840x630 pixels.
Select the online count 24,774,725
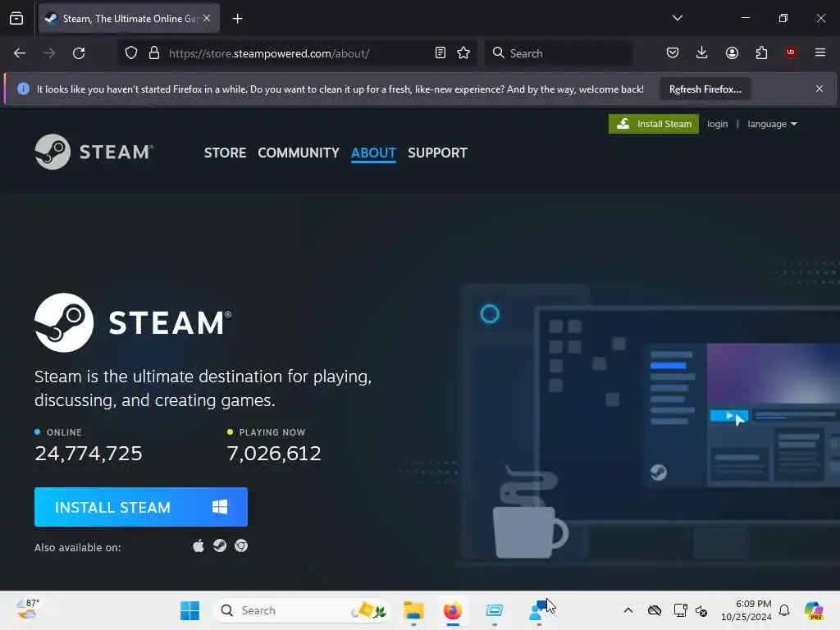[x=89, y=454]
